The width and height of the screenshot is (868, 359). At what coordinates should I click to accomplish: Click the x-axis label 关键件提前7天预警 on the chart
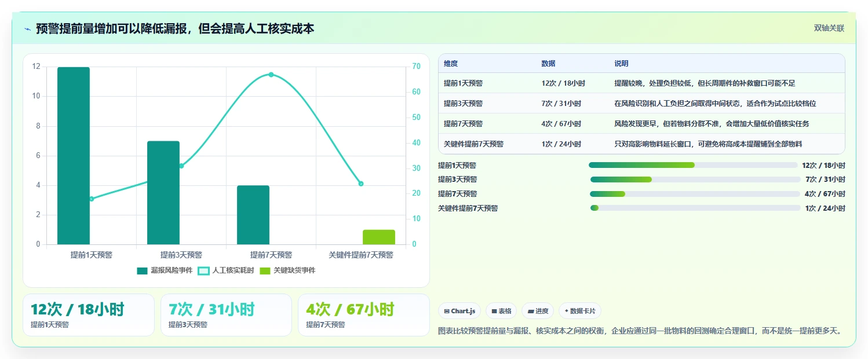click(361, 255)
